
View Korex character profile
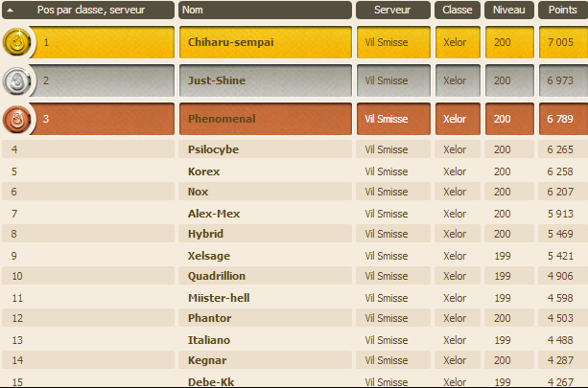click(203, 171)
